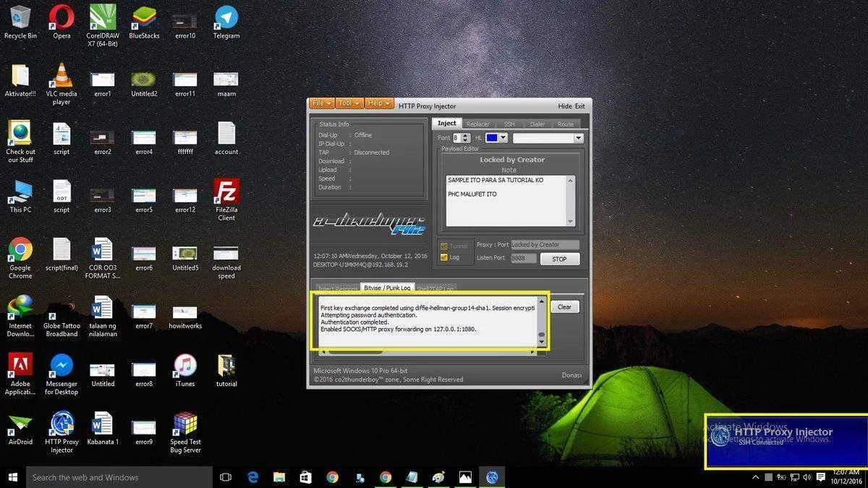
Task: Click the STOP button
Action: click(559, 259)
